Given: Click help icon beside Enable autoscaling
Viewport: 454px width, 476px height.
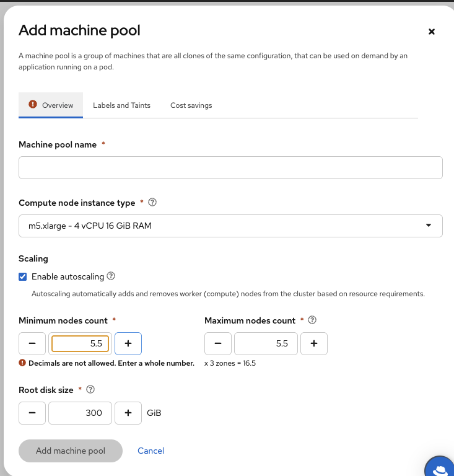Looking at the screenshot, I should click(111, 276).
